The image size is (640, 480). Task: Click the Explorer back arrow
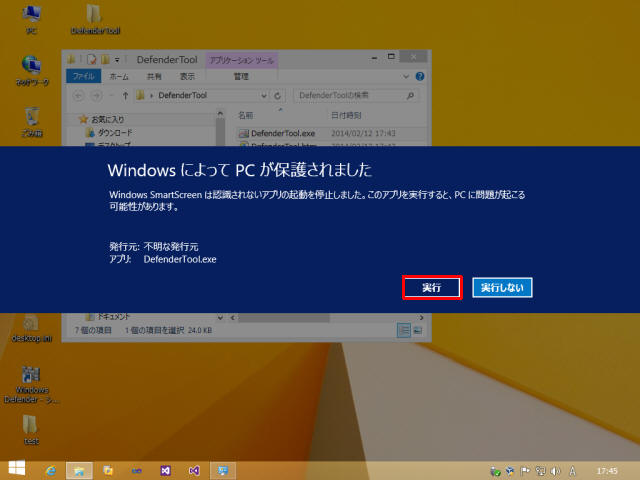point(78,96)
